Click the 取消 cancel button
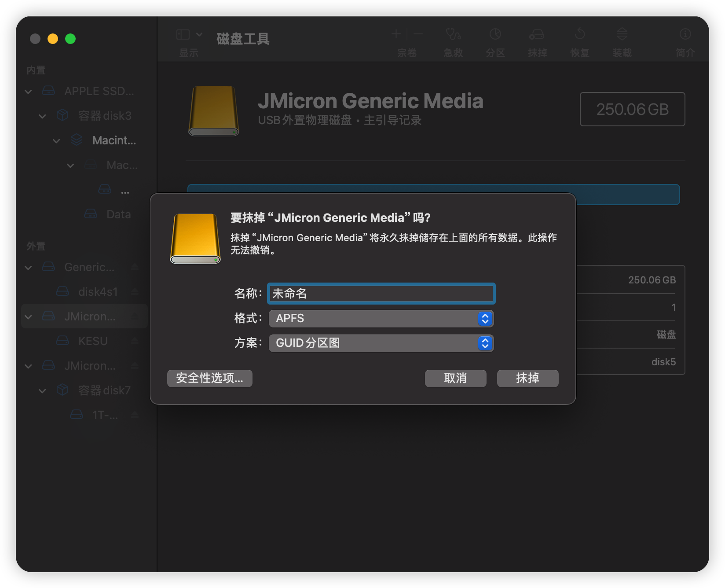The height and width of the screenshot is (588, 725). tap(455, 378)
